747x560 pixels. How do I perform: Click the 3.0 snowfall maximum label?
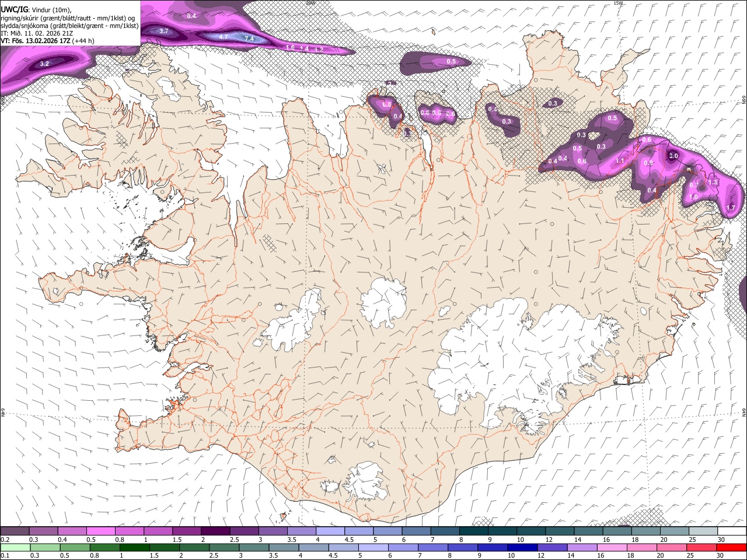click(x=673, y=156)
